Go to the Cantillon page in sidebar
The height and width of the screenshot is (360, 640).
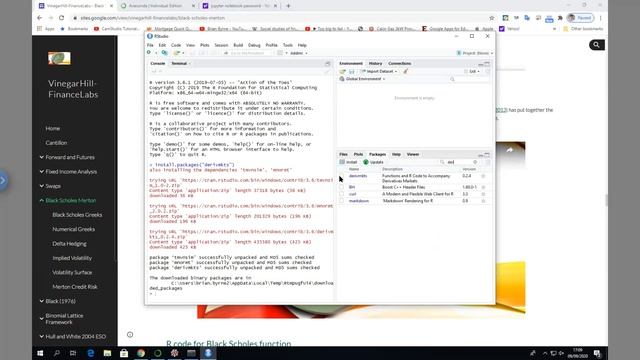(x=56, y=143)
